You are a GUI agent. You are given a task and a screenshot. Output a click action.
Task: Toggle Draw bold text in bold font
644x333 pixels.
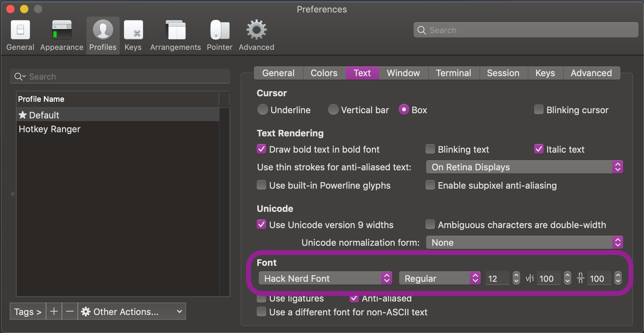click(x=261, y=149)
